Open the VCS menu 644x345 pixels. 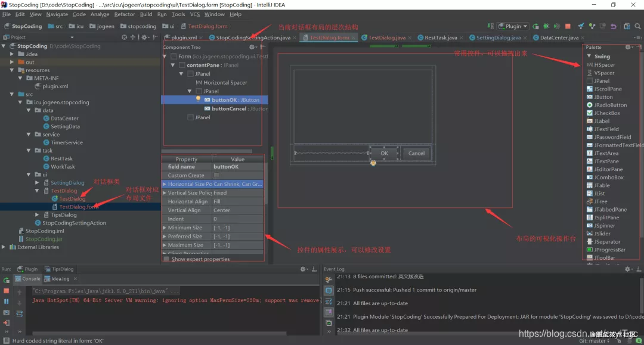coord(194,14)
